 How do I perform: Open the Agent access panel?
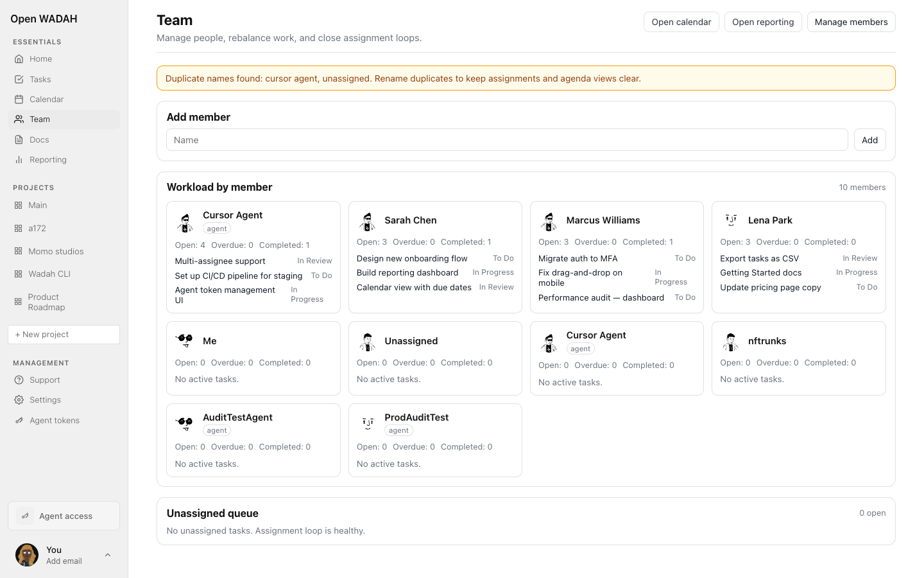point(64,516)
